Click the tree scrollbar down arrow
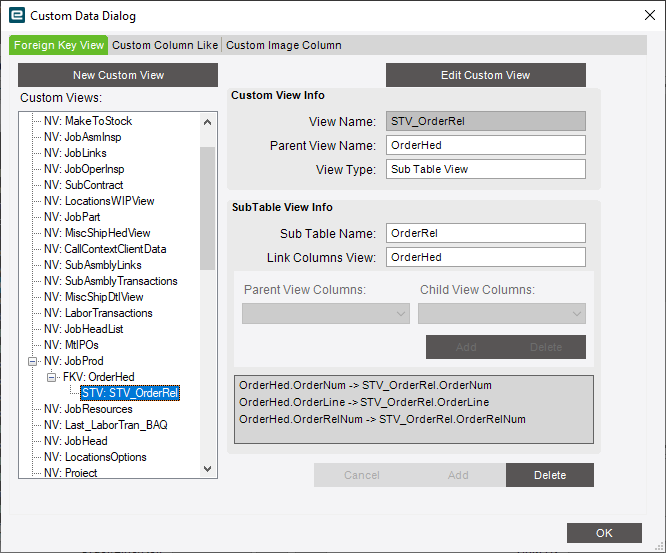 pos(207,469)
